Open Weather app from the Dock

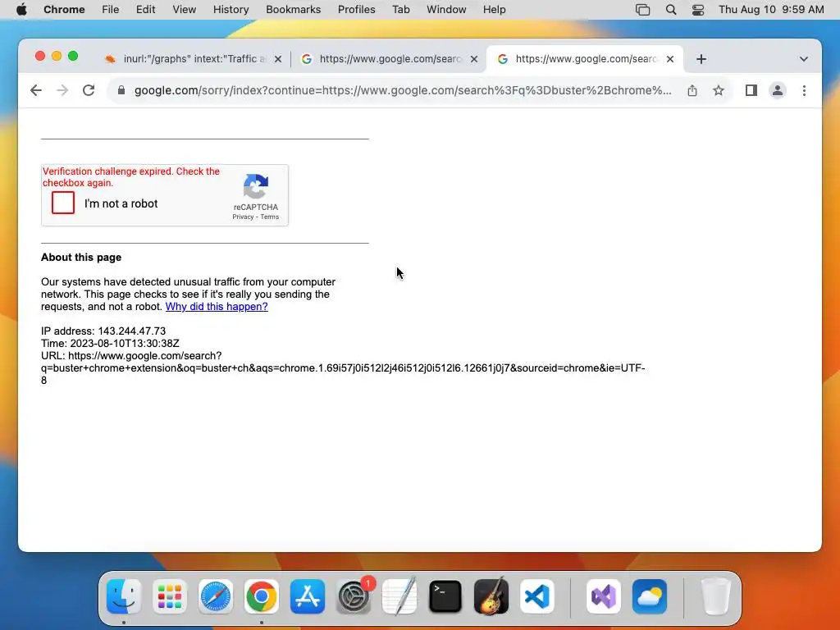click(x=650, y=596)
